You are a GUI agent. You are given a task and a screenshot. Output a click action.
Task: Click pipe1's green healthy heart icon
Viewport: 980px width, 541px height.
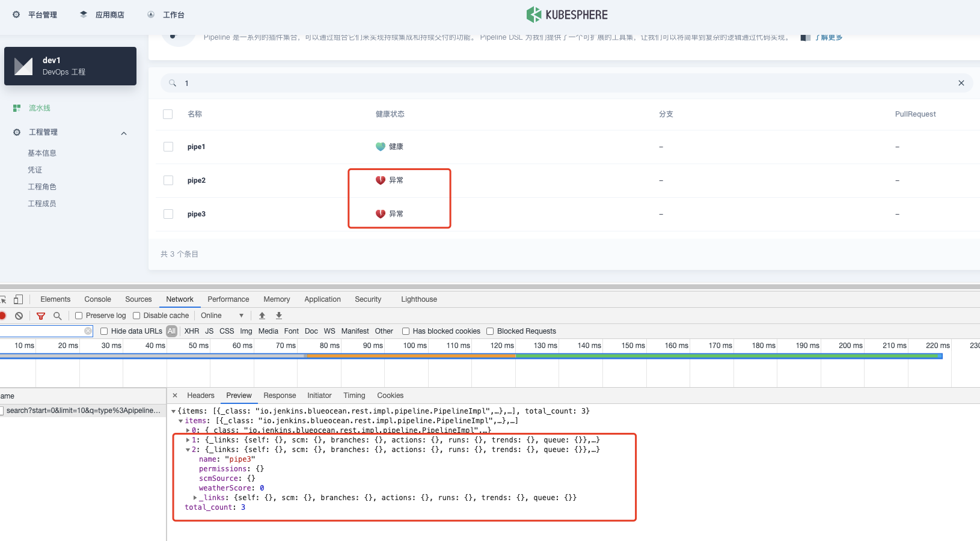tap(379, 146)
